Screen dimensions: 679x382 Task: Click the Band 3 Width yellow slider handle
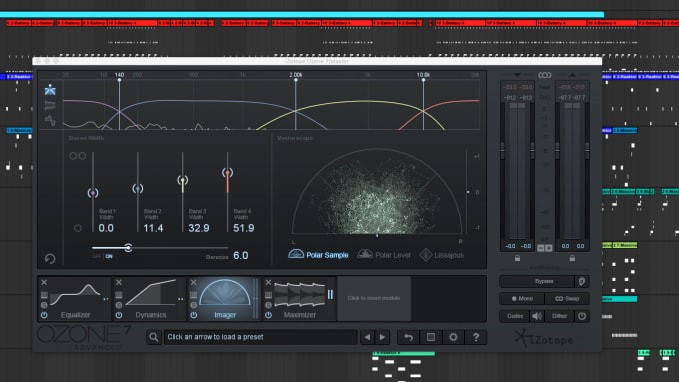[x=183, y=180]
